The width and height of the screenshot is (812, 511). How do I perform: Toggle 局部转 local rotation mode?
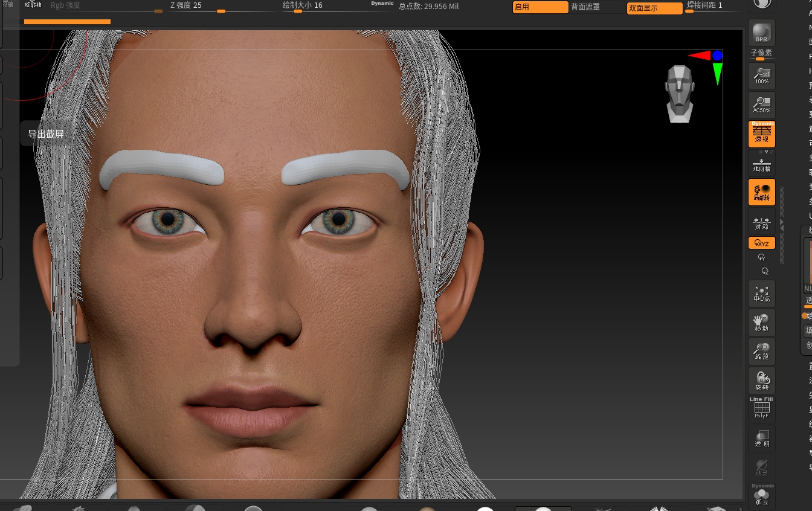click(761, 192)
